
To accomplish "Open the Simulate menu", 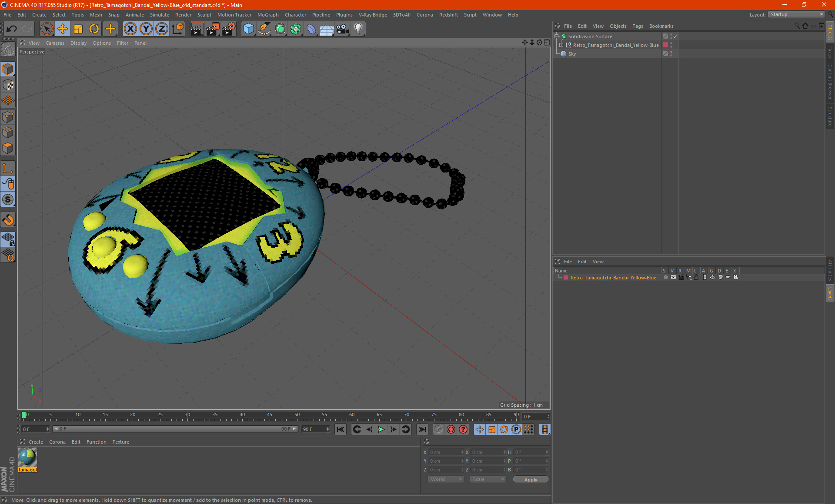I will [x=160, y=15].
